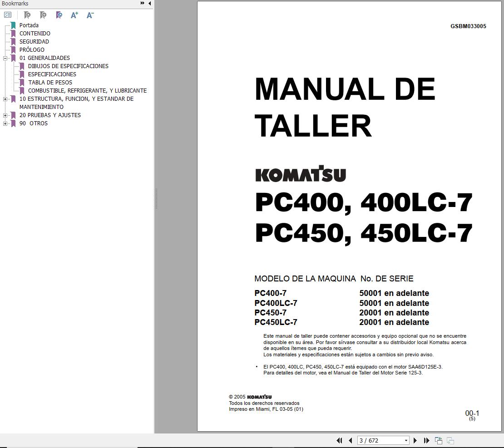Open the page number dropdown arrow

406,441
